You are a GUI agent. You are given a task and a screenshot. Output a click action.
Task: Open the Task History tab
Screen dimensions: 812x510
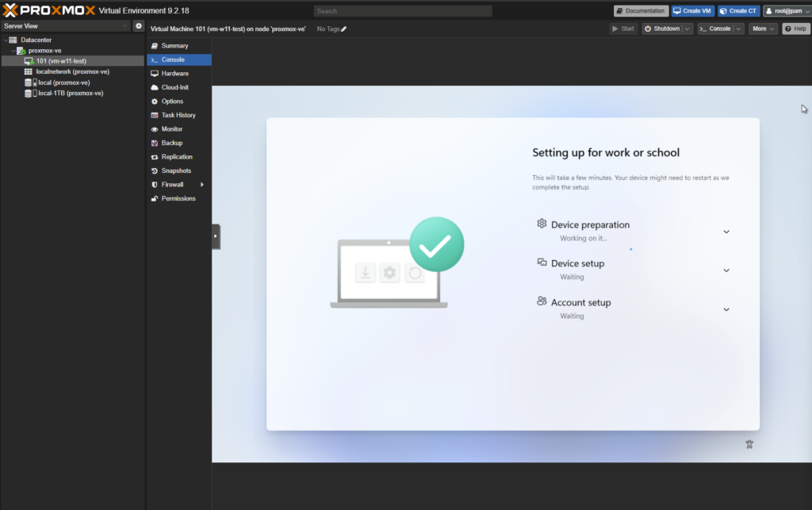178,115
